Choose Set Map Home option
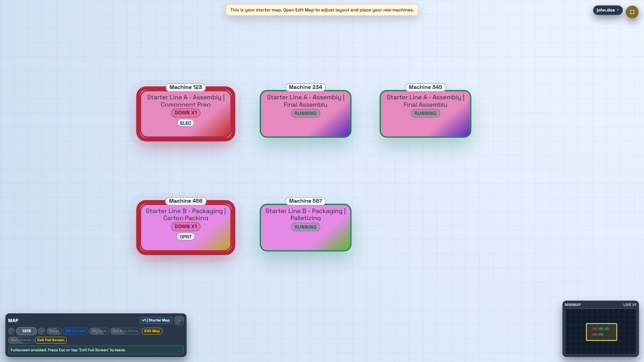The height and width of the screenshot is (362, 644). click(125, 331)
